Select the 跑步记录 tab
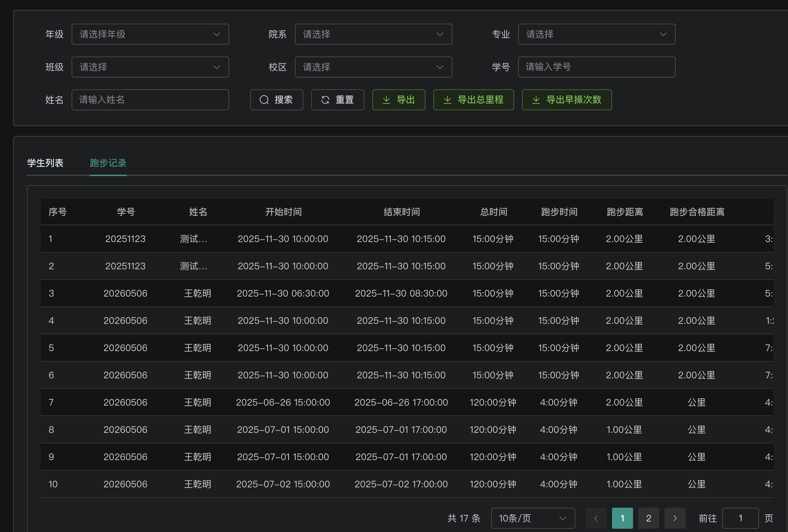 108,163
